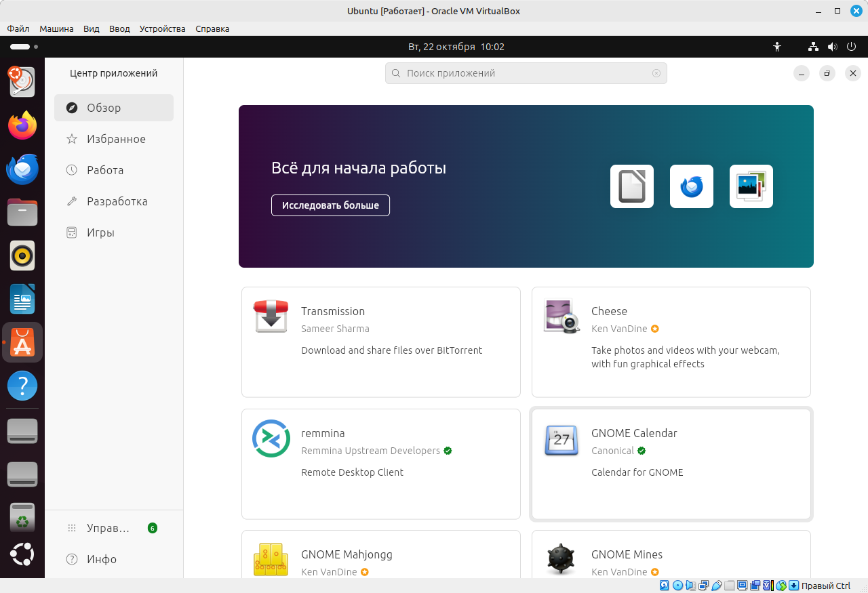Click Исследовать больше button

tap(330, 205)
